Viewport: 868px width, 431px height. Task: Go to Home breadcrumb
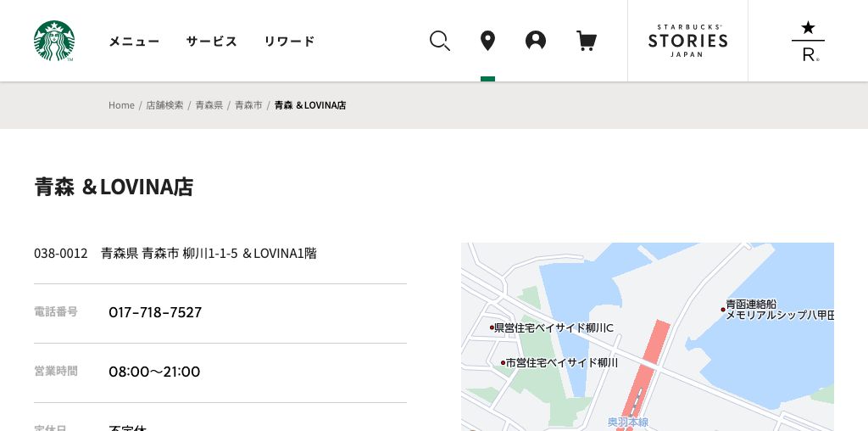coord(121,105)
